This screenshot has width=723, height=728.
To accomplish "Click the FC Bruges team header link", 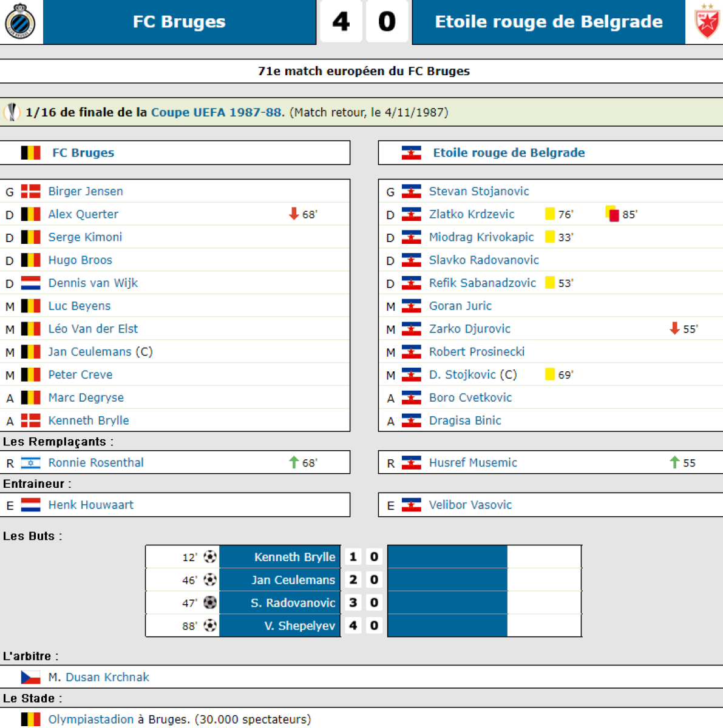I will (83, 153).
